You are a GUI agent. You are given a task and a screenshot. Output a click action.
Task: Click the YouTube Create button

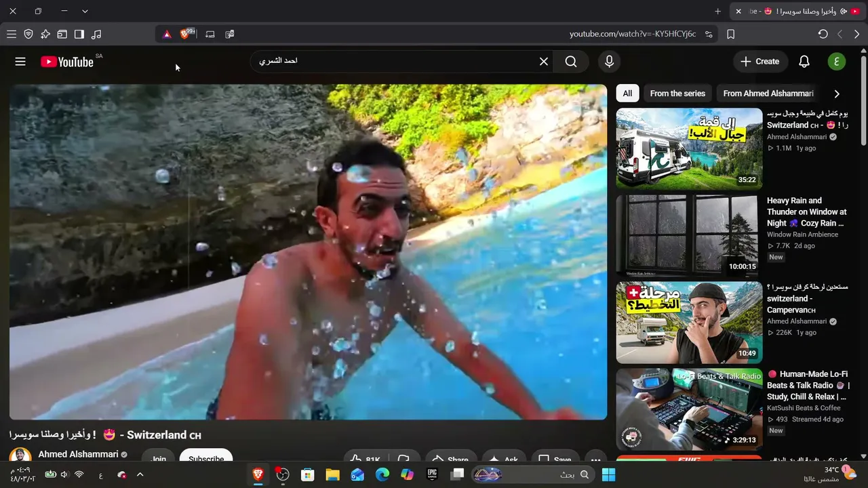pos(760,62)
